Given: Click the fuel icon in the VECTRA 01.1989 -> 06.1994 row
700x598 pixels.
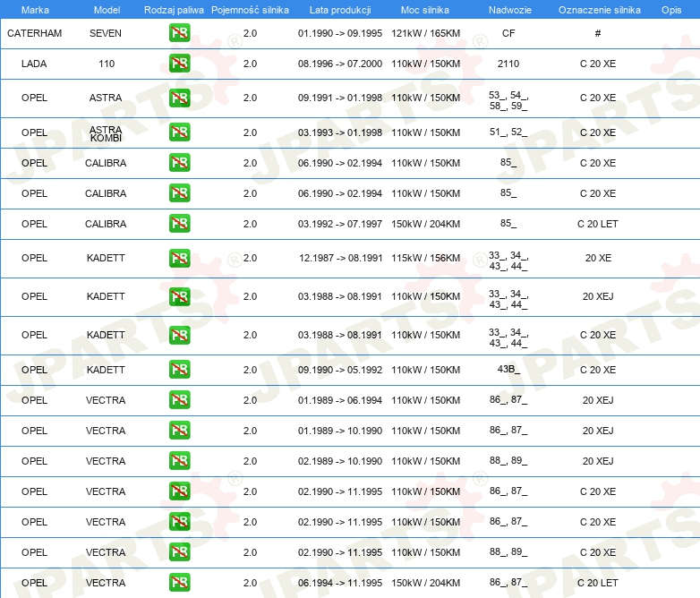Looking at the screenshot, I should [x=179, y=400].
